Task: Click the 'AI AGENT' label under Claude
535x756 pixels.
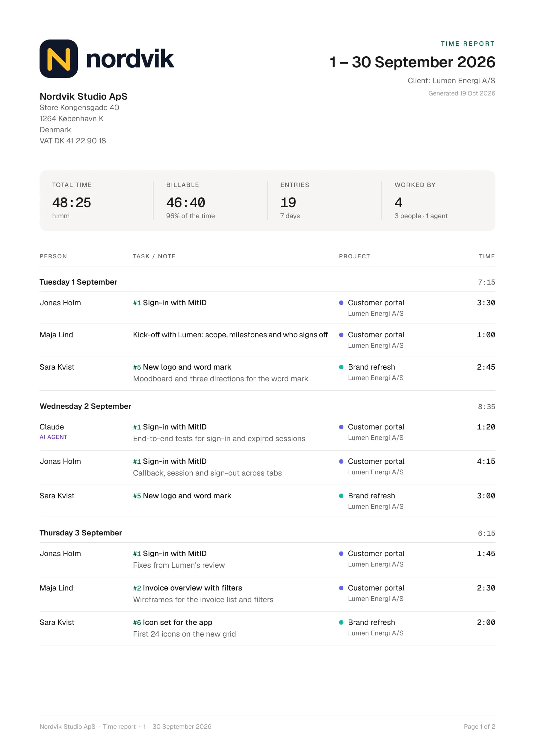Action: pos(53,437)
